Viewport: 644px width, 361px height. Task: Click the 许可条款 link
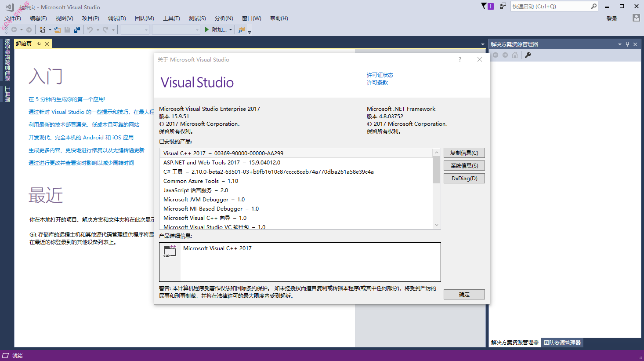[377, 83]
